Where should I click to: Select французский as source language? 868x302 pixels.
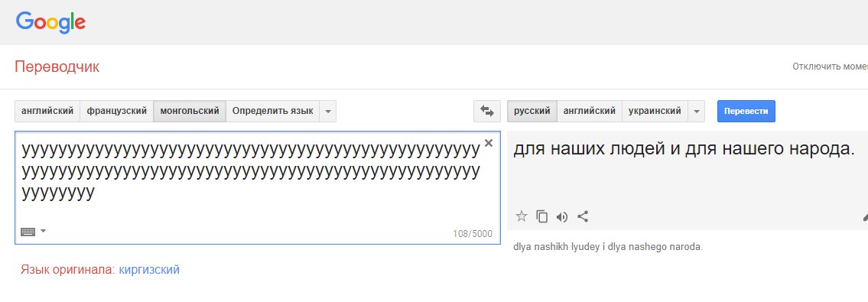click(x=117, y=111)
